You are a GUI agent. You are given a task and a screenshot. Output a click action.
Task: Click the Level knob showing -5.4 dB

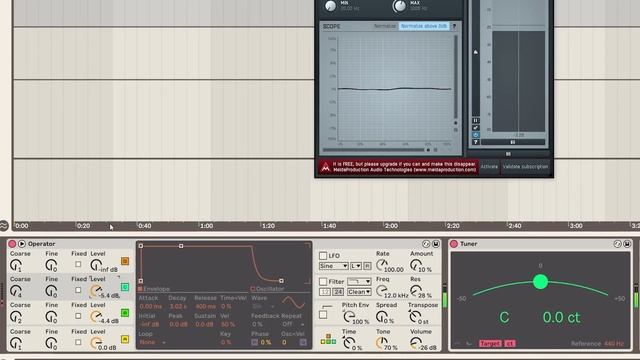96,291
